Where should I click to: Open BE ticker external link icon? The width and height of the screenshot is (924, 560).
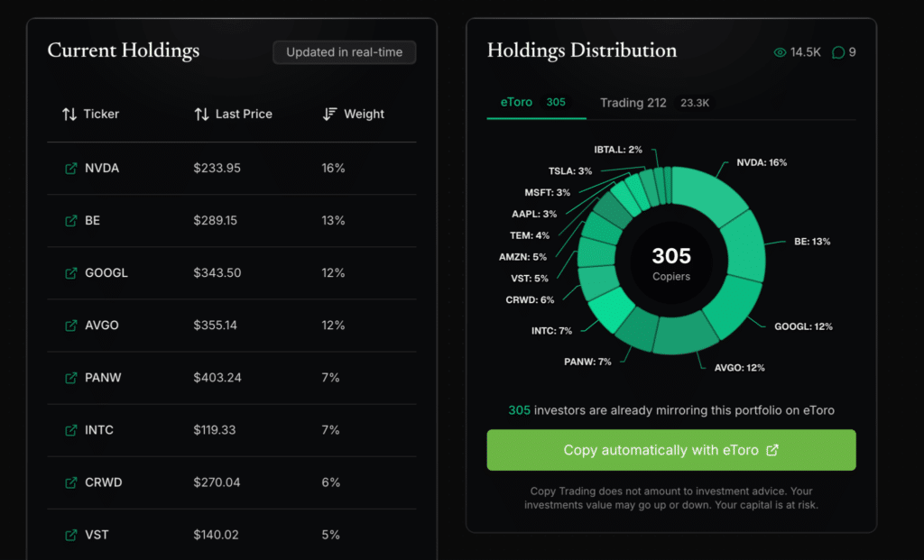point(70,221)
